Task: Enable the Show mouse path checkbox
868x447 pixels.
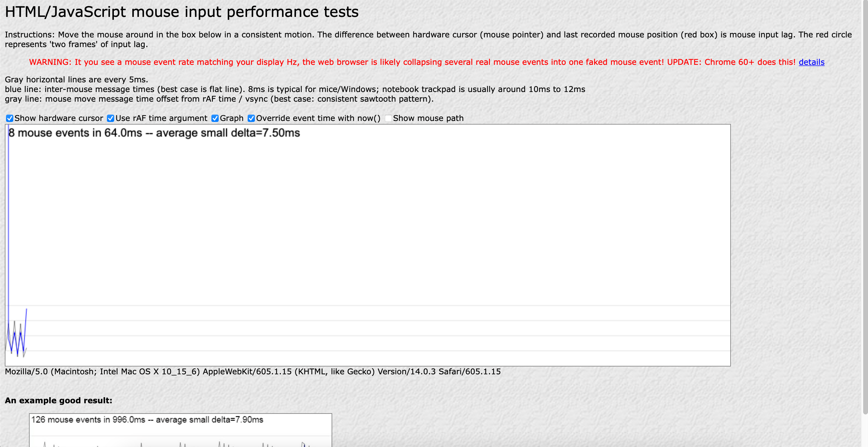Action: tap(388, 118)
